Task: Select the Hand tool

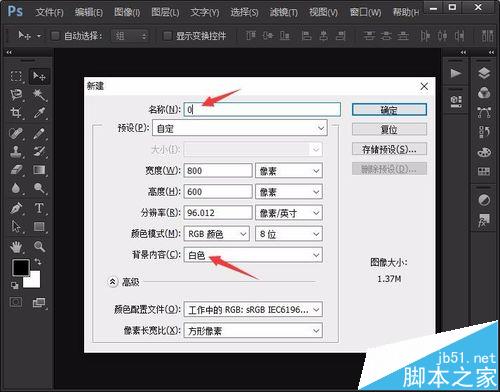Action: (16, 247)
